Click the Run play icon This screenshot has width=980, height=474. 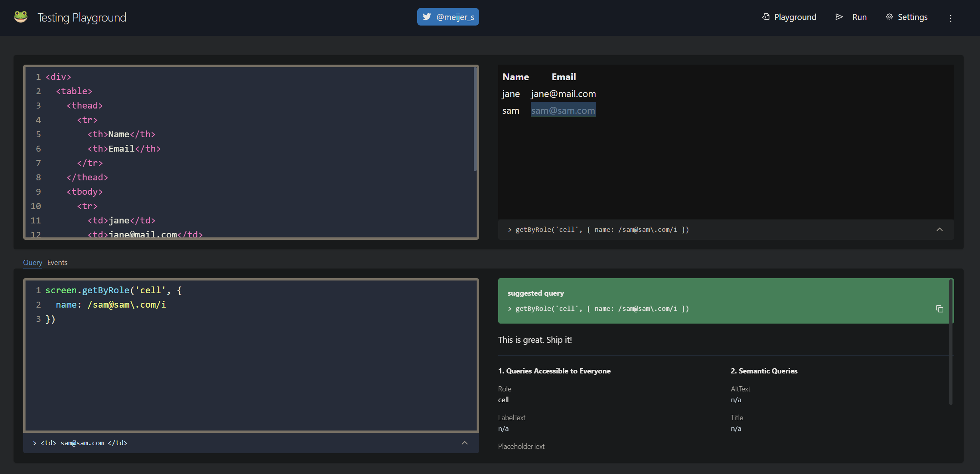839,17
